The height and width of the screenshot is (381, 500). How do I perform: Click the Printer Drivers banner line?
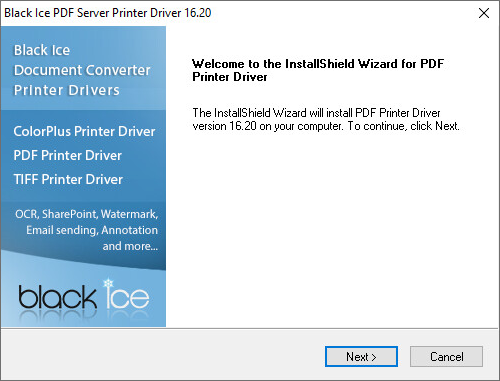click(x=67, y=90)
